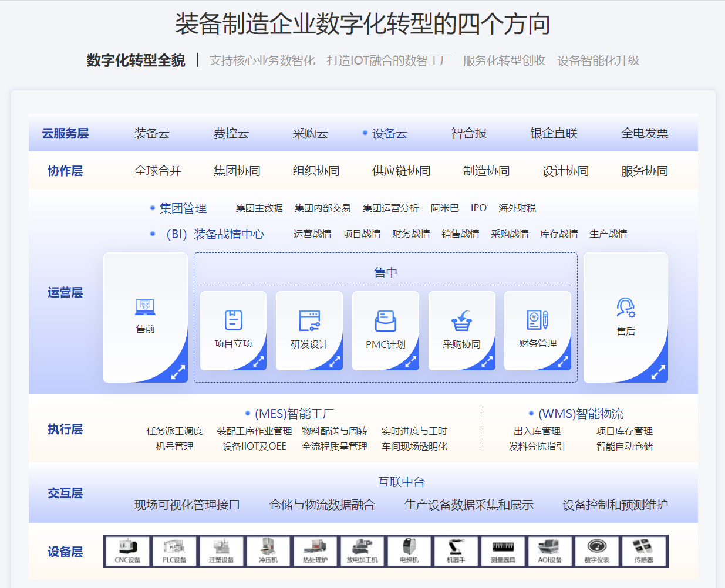Click 智能自动仓储 text
The height and width of the screenshot is (588, 725).
click(625, 447)
